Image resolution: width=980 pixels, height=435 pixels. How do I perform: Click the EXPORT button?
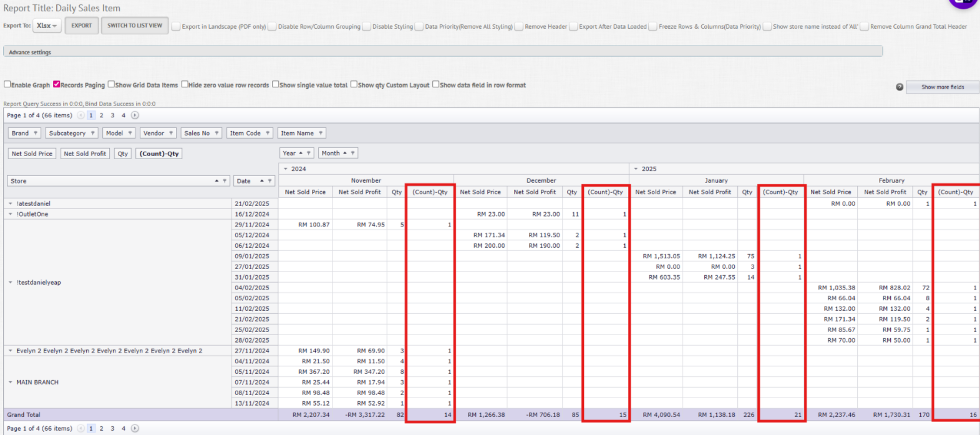point(81,26)
